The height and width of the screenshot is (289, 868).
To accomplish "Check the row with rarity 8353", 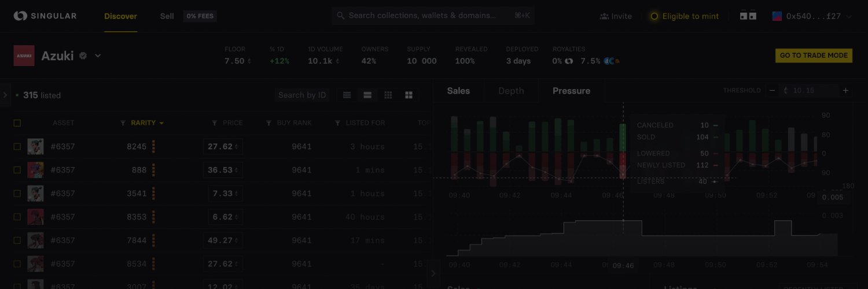I will click(x=17, y=217).
